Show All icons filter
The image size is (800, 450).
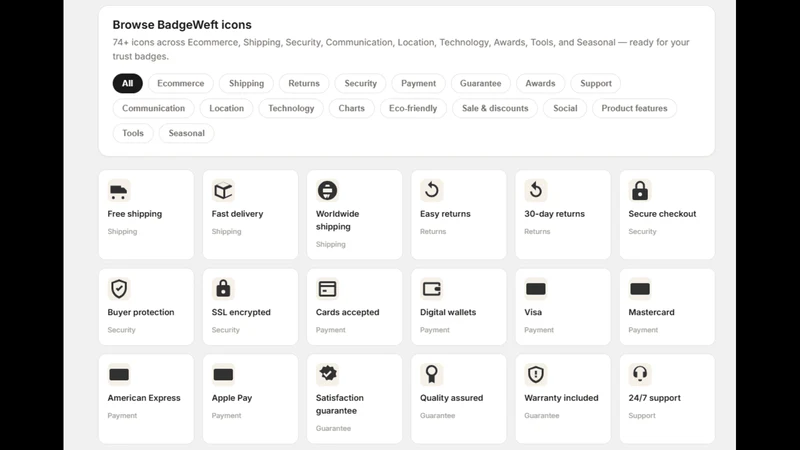(x=128, y=83)
